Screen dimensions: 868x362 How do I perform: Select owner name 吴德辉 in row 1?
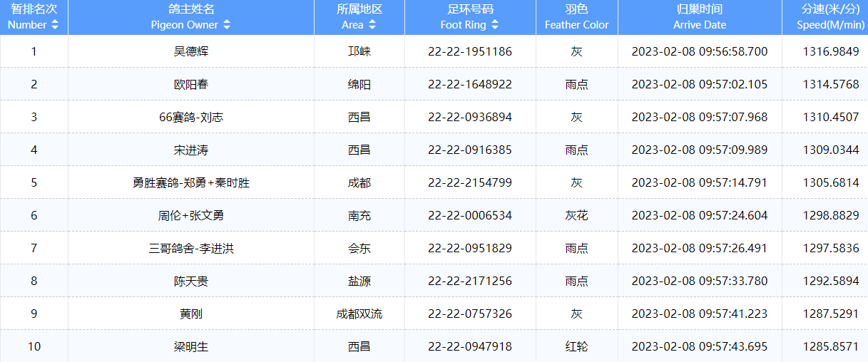point(191,52)
